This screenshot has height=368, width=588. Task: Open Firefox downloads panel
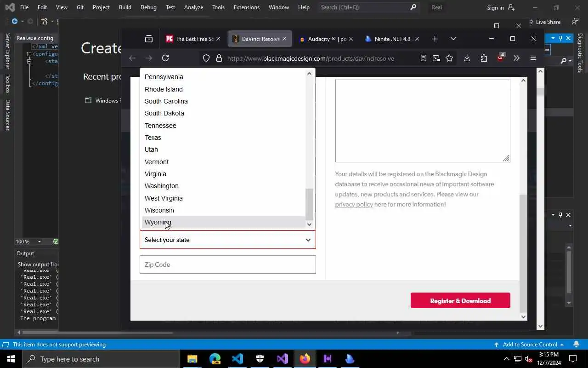click(x=467, y=58)
